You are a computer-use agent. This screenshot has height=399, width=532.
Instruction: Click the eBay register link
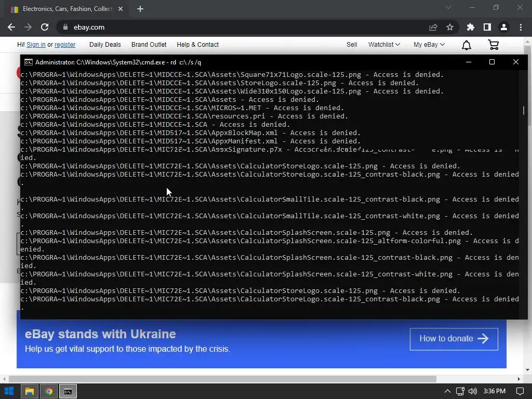65,45
